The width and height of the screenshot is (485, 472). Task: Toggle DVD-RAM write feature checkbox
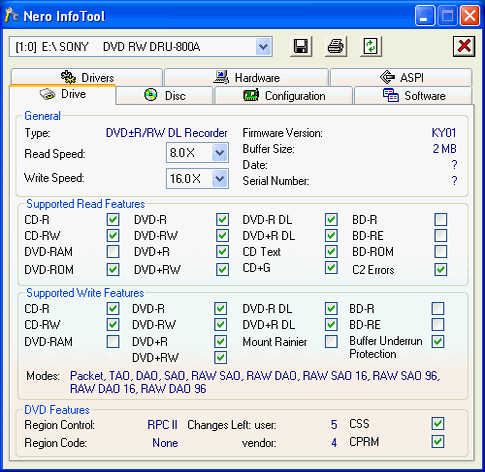point(113,342)
